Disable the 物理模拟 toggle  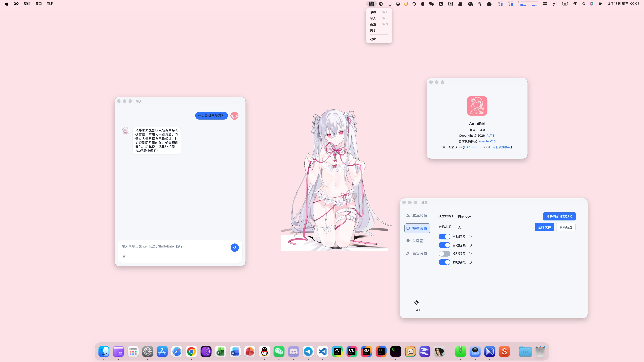444,262
